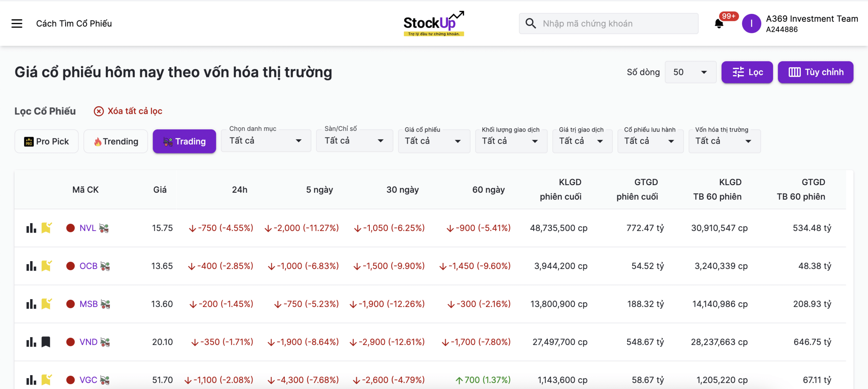
Task: Open chart icon for NVL
Action: tap(31, 228)
